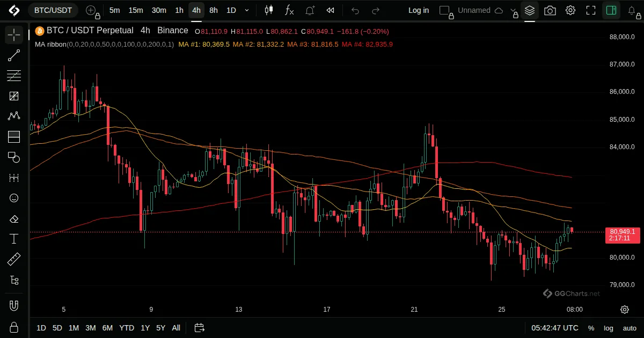The image size is (644, 338).
Task: Select the date range measure tool
Action: 14,178
